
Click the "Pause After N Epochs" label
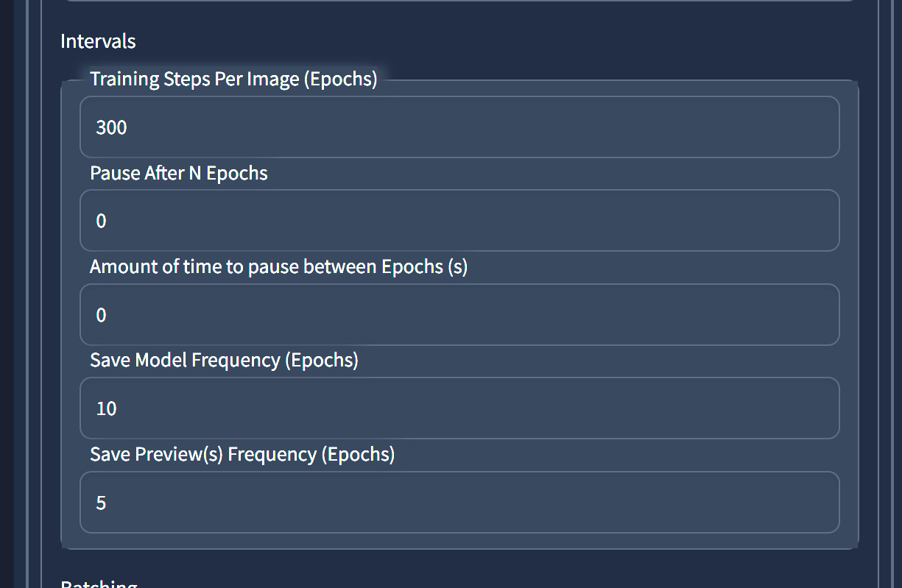(179, 173)
